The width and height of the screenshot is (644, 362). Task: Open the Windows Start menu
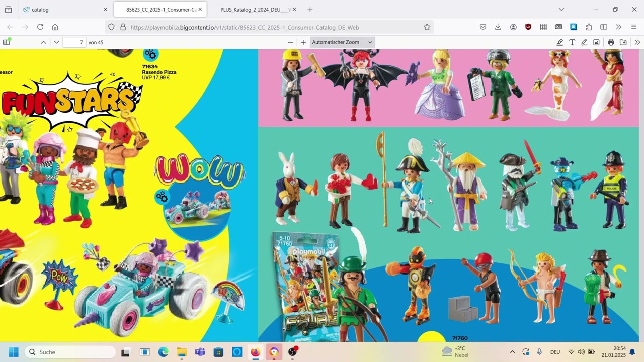point(14,352)
